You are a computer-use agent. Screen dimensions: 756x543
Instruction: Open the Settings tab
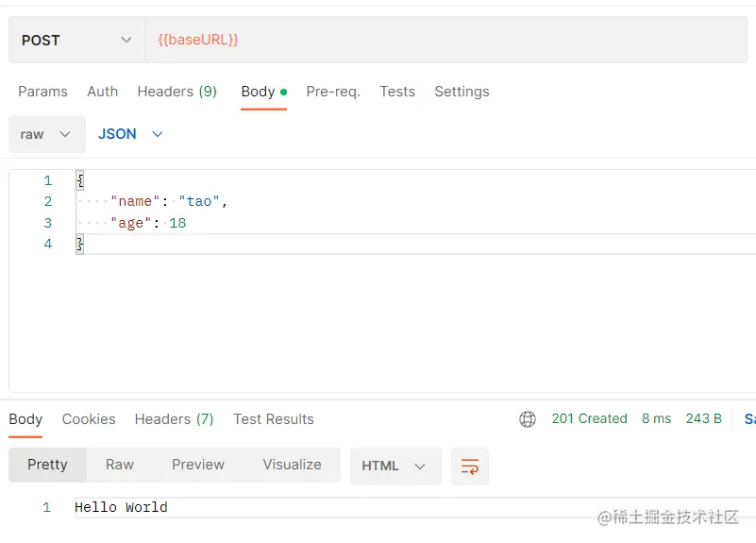pyautogui.click(x=462, y=92)
